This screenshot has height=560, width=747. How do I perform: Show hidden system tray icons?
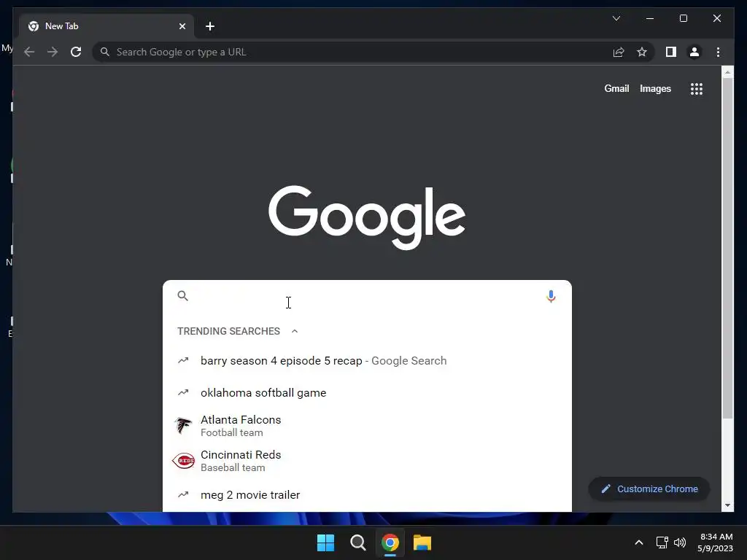[639, 542]
